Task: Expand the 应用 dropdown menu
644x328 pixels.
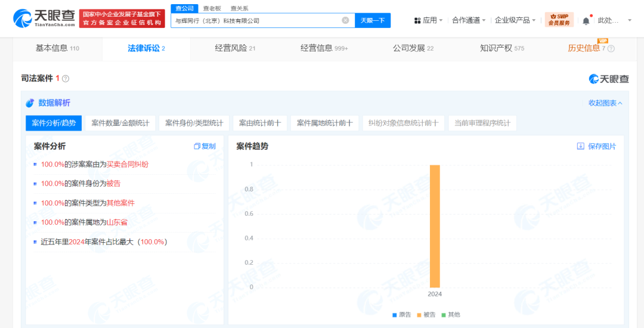Action: click(x=429, y=20)
